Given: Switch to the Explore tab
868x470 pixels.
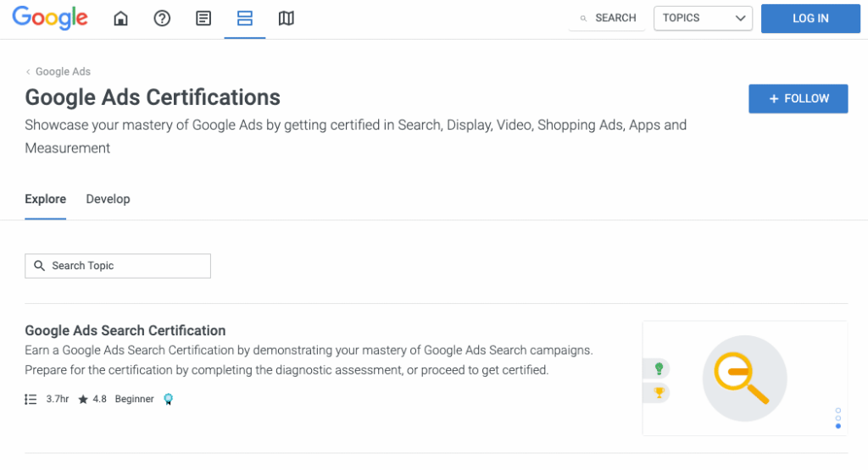Looking at the screenshot, I should coord(46,199).
